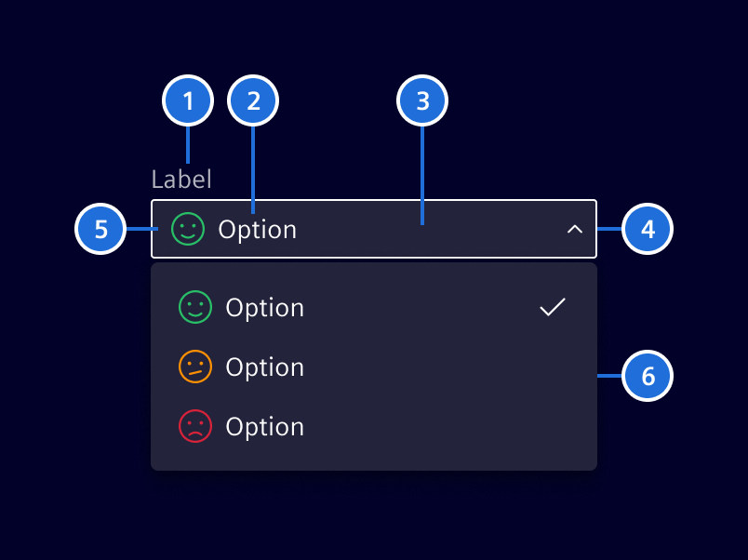Click the white checkmark next to first Option

coord(552,307)
